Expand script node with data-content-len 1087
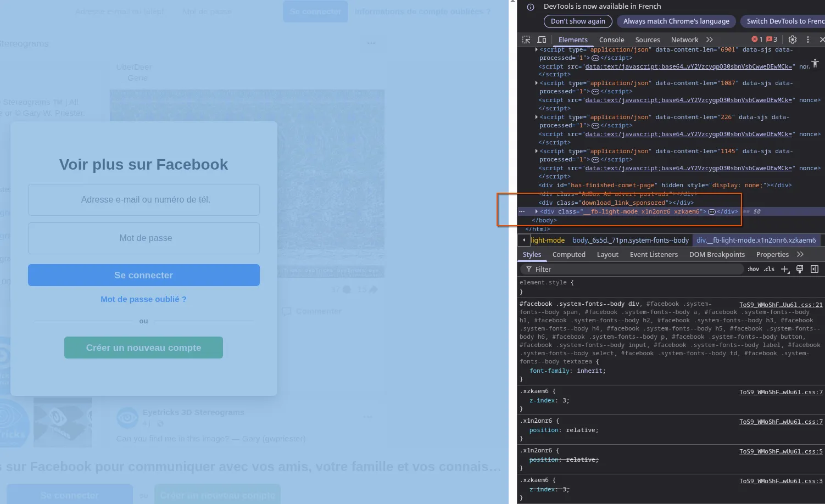 (x=537, y=83)
